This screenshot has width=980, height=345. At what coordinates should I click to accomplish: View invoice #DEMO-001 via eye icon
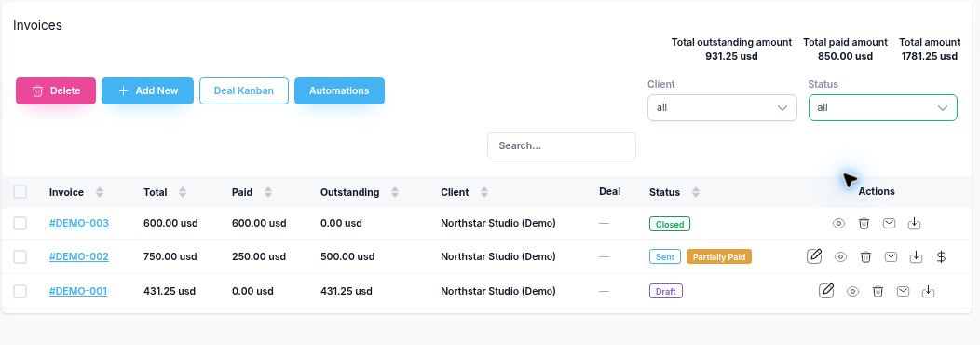click(853, 291)
